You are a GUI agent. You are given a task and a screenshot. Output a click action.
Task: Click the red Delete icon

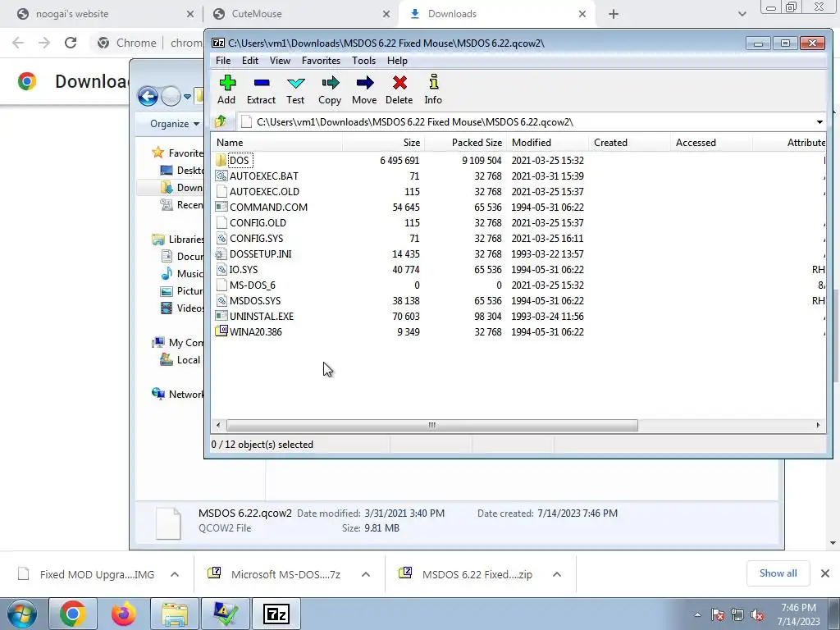point(399,83)
